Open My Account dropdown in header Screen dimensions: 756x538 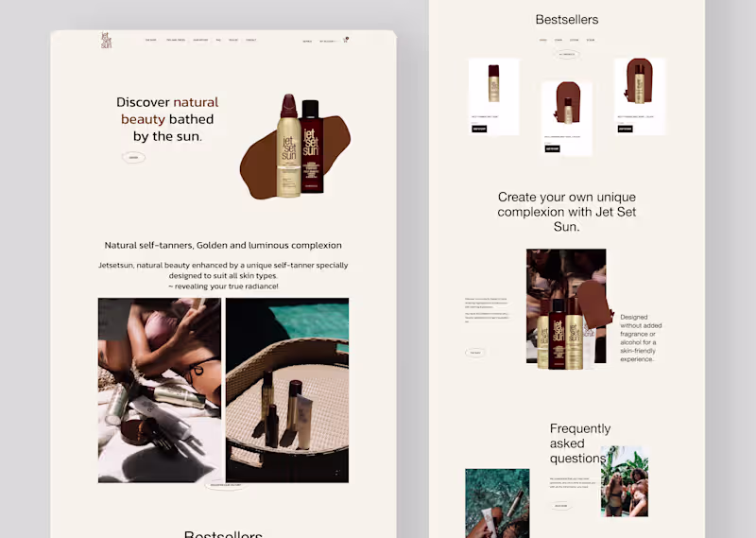(x=327, y=42)
